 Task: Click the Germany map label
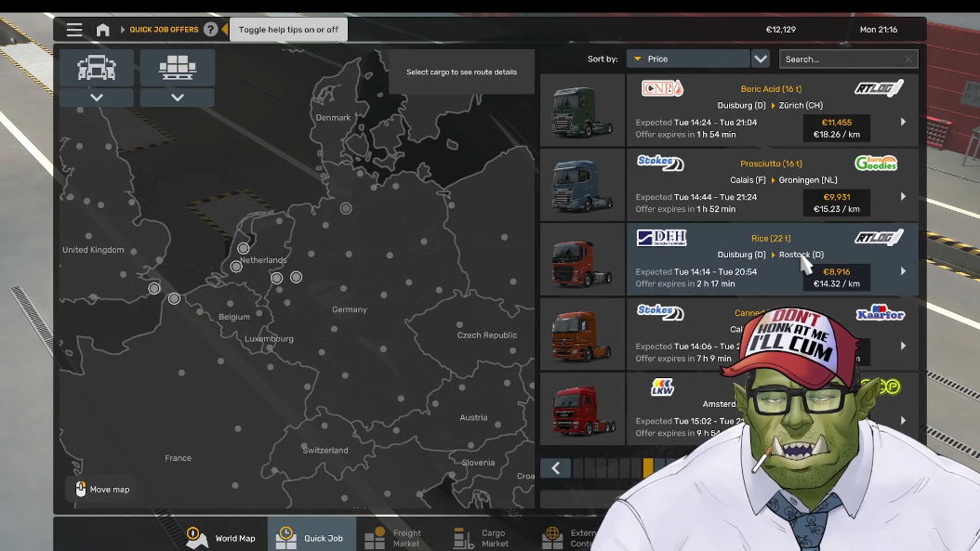click(350, 309)
